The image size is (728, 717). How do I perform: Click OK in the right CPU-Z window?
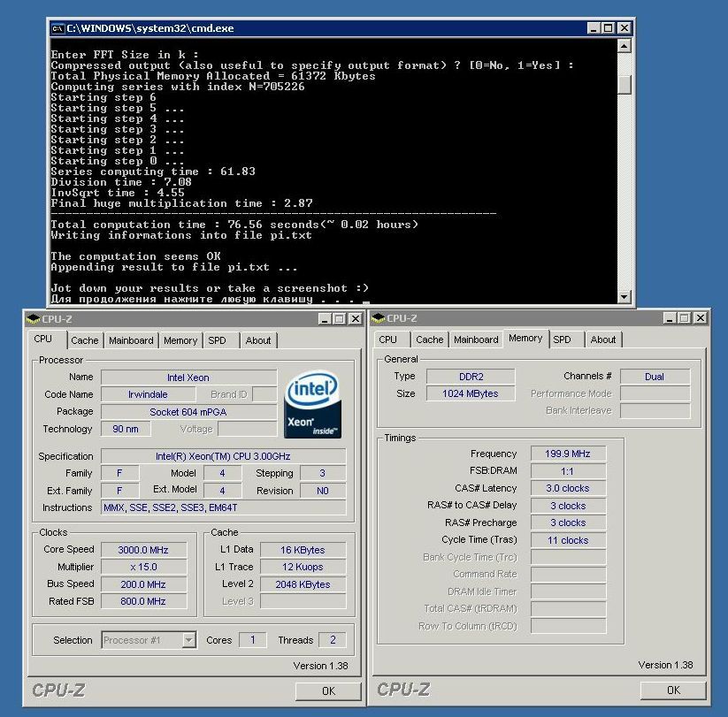[x=673, y=690]
